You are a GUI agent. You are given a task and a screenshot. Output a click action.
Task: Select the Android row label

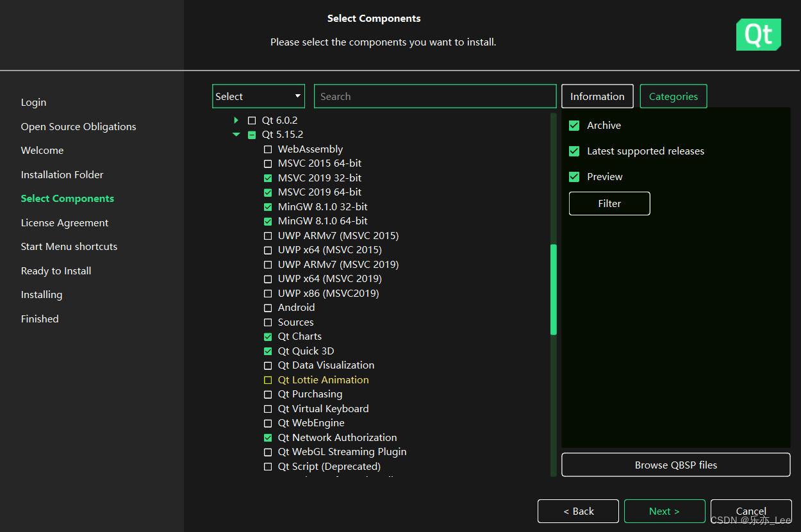coord(297,308)
